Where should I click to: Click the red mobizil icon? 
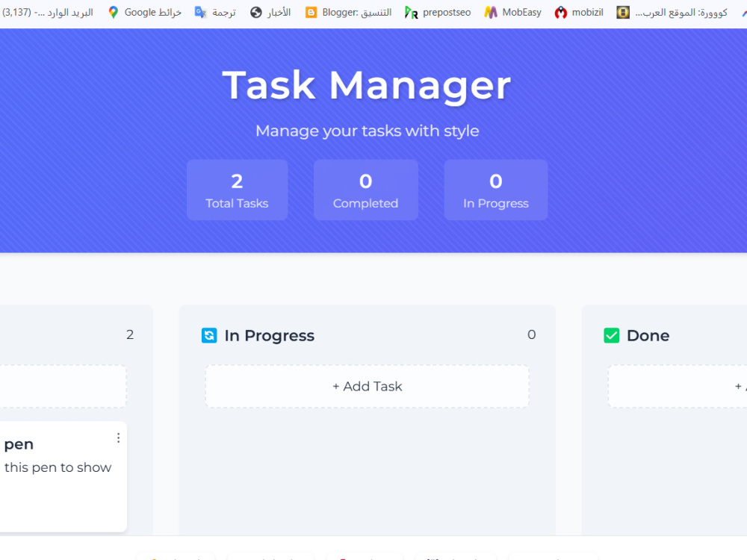point(561,13)
